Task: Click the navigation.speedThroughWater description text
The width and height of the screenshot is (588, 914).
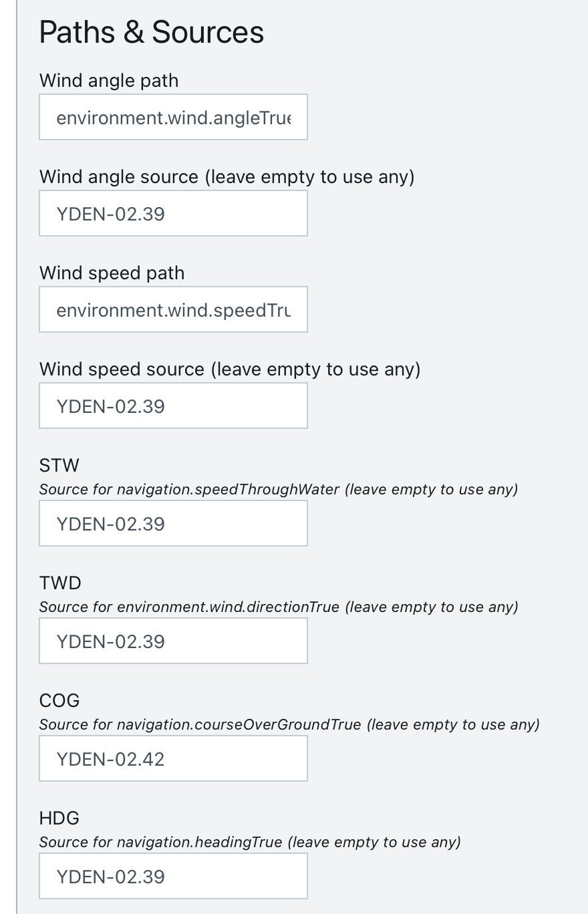Action: tap(278, 490)
